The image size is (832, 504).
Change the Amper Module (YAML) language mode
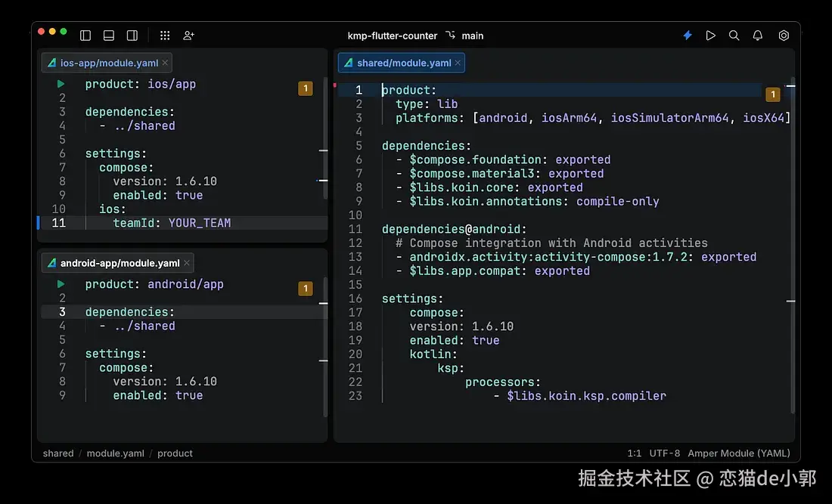[738, 453]
